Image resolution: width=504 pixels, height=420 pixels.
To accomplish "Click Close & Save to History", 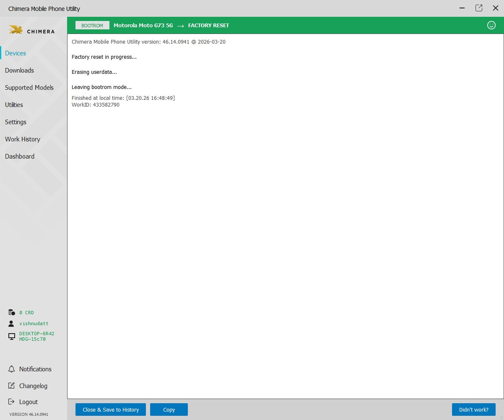I will [x=111, y=410].
